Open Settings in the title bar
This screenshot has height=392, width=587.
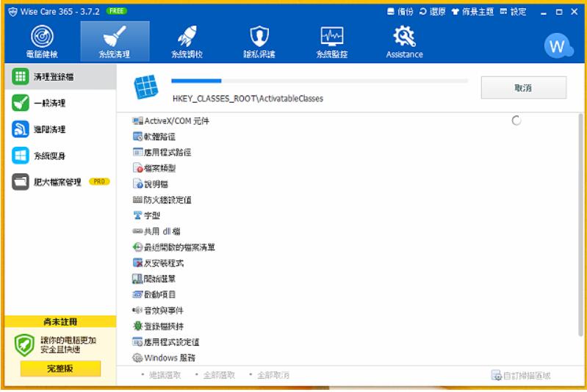point(513,12)
